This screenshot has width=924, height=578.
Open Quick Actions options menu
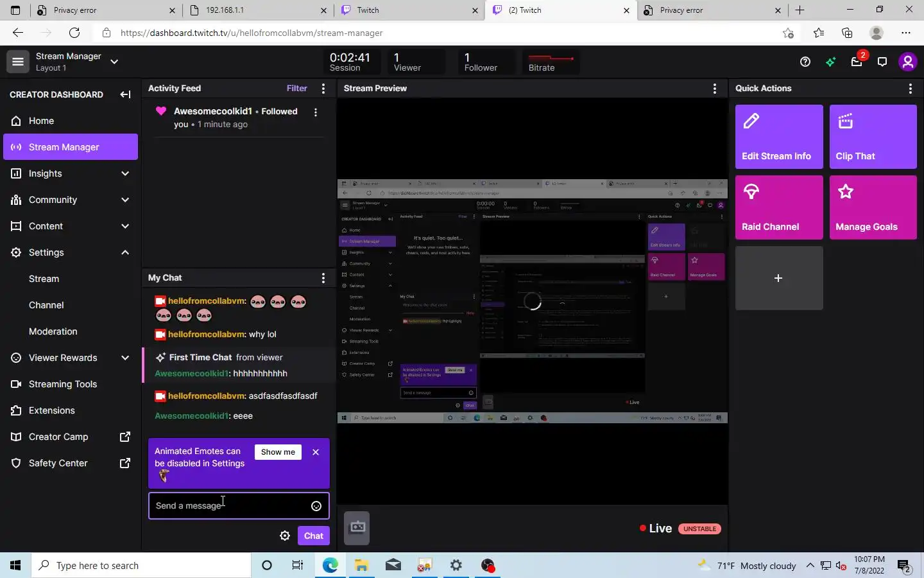pos(911,89)
